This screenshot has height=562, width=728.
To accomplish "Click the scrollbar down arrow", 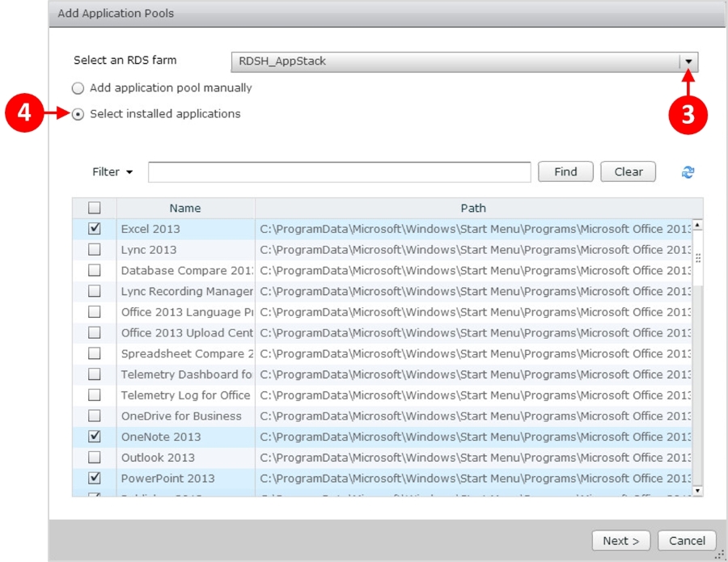I will tap(697, 491).
